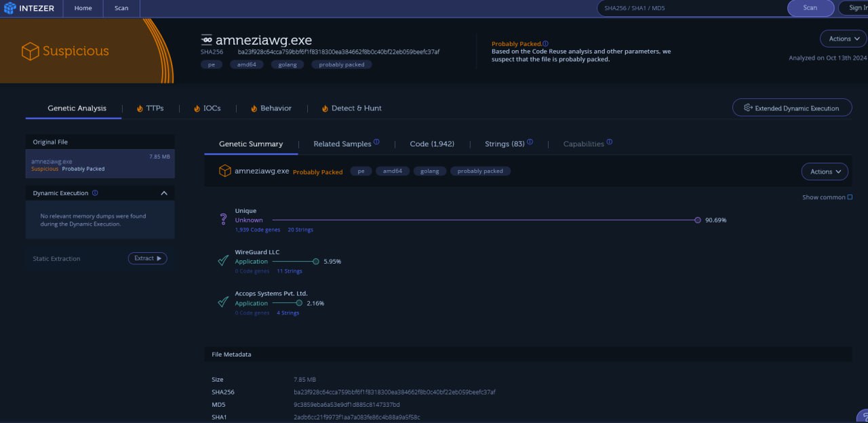Click the info icon beside Capabilities
Viewport: 868px width, 423px height.
pos(609,142)
